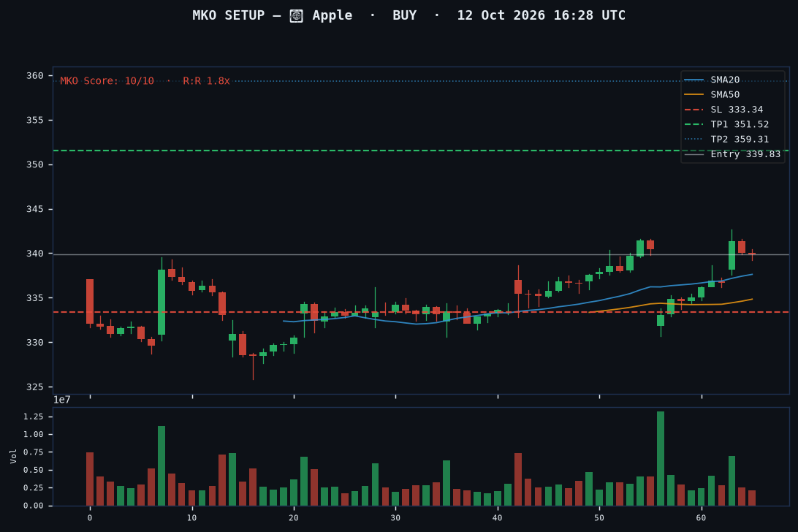
Task: Click the 0.50 volume axis label
Action: [34, 470]
